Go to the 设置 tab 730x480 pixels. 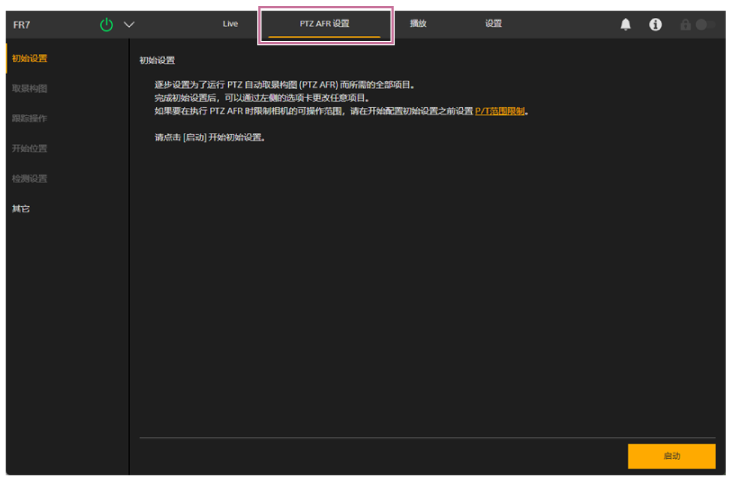point(494,23)
